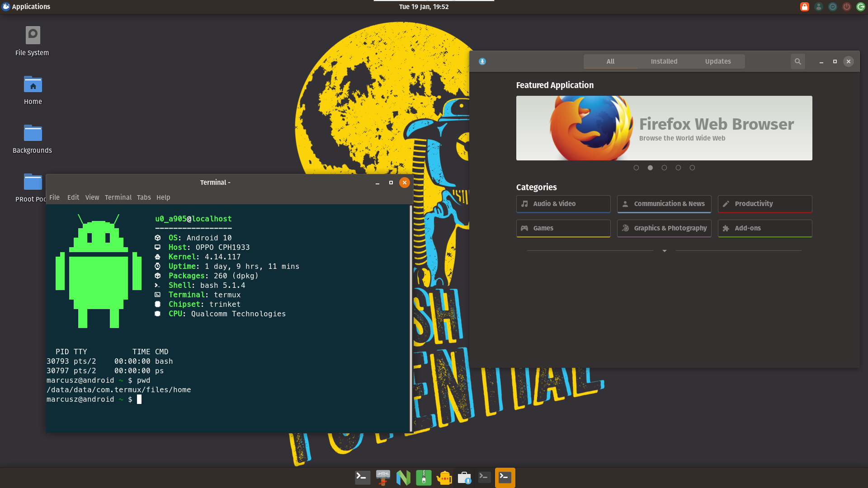
Task: Open the Help menu in the terminal
Action: point(163,197)
